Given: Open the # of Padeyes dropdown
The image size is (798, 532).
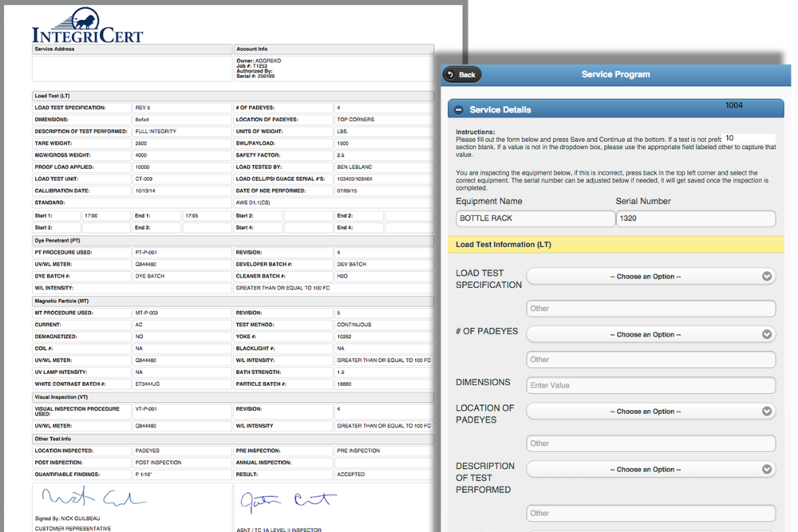Looking at the screenshot, I should coord(651,334).
